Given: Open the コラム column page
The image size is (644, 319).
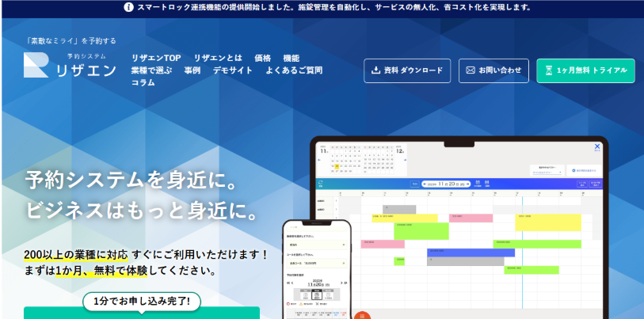Looking at the screenshot, I should [143, 82].
